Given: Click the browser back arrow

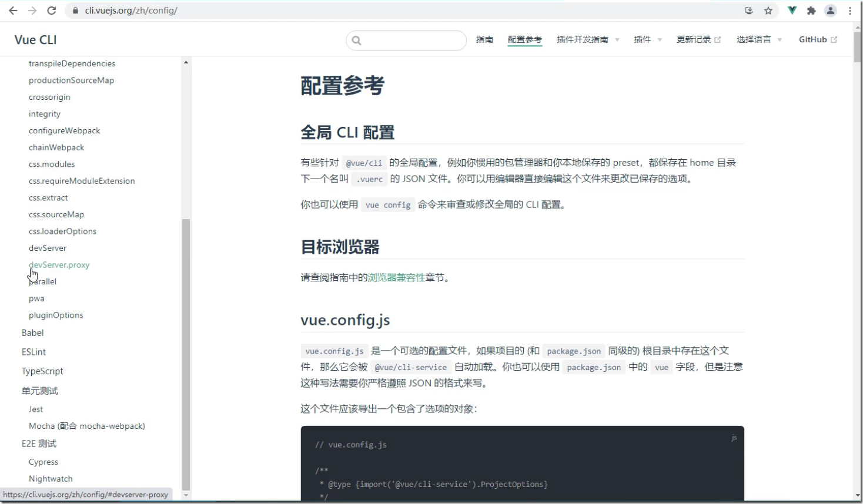Looking at the screenshot, I should tap(13, 11).
